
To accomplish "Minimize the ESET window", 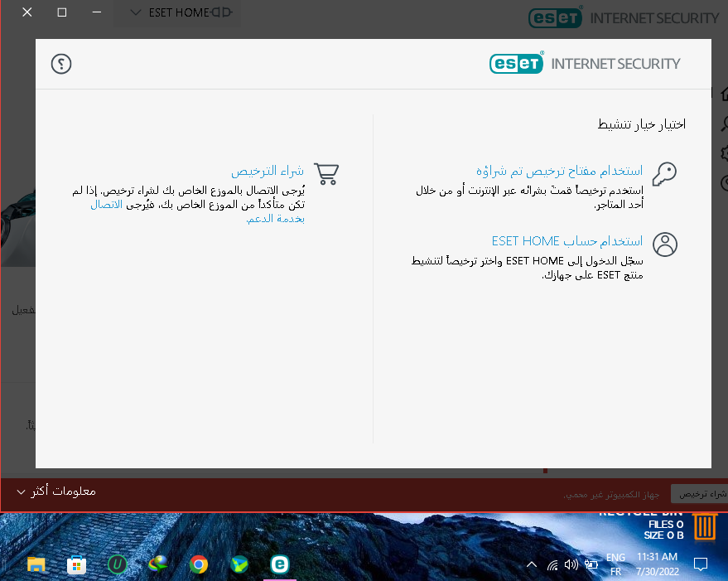I will click(x=97, y=12).
